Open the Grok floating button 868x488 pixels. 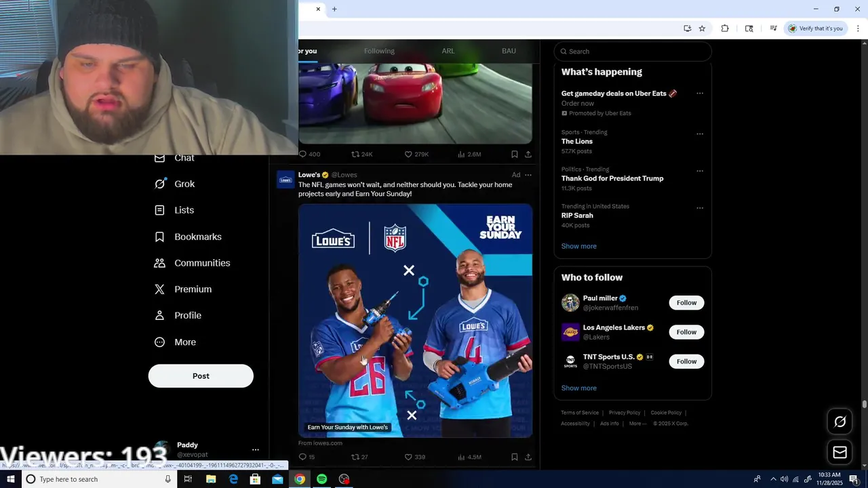coord(840,422)
